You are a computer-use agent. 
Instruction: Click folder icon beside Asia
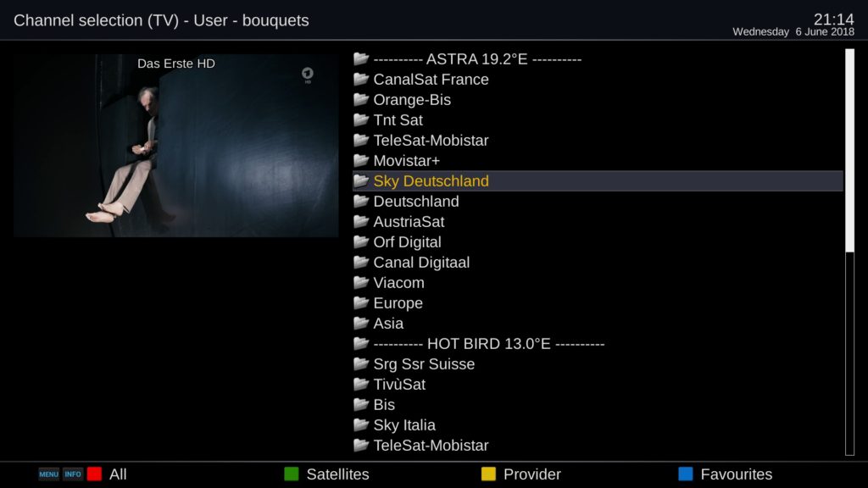click(361, 323)
